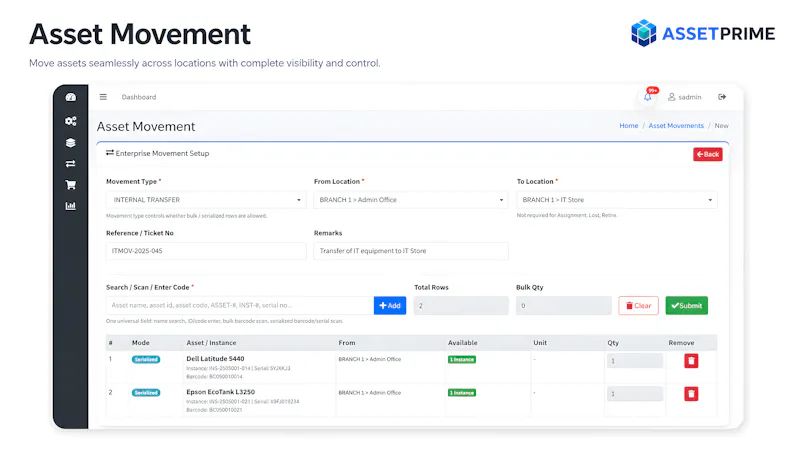Click the Unit column header
Image resolution: width=800 pixels, height=450 pixels.
click(x=540, y=343)
